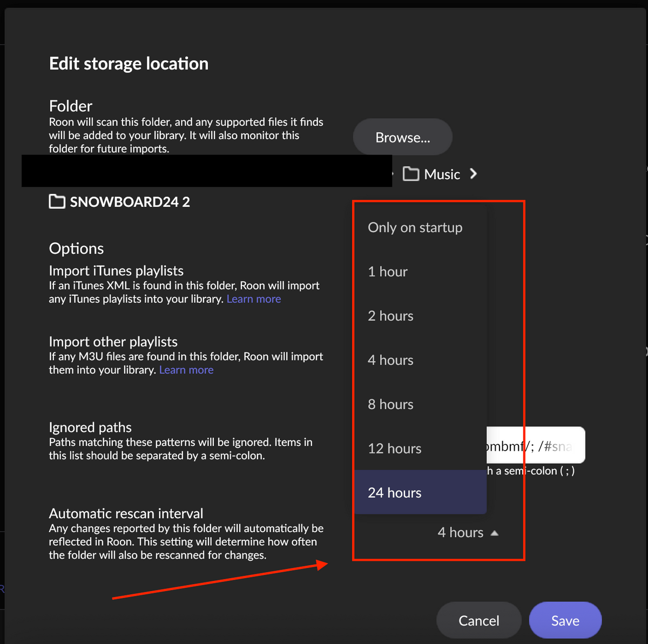Open 'Learn more' link for M3U playlists
648x644 pixels.
[186, 370]
